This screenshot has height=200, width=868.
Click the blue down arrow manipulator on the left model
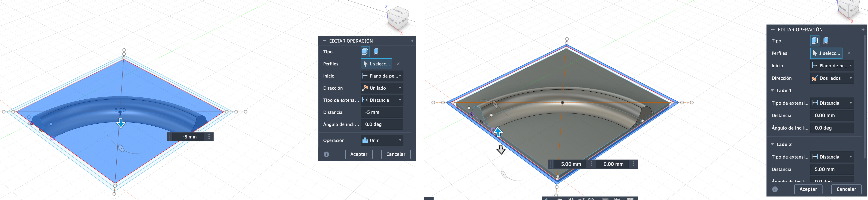[x=121, y=123]
